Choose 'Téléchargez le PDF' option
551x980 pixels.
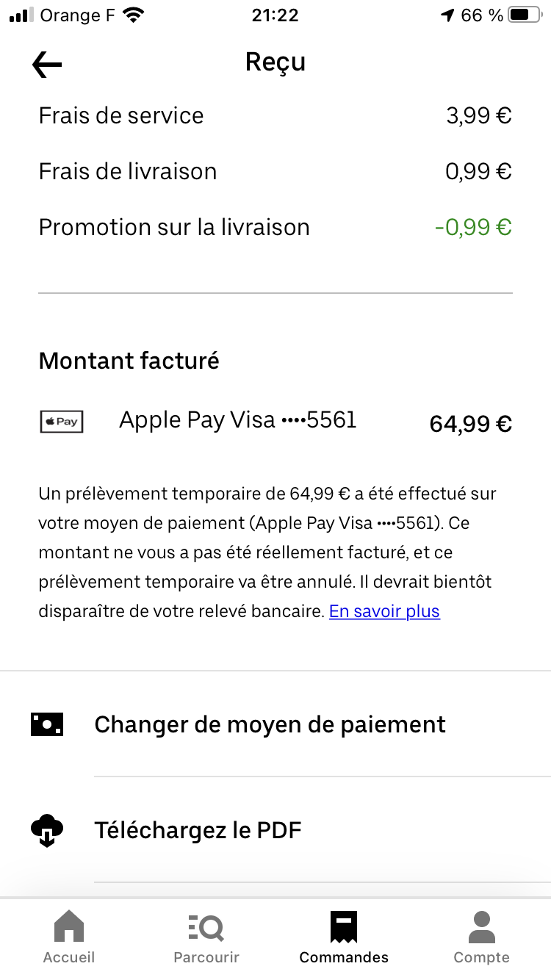point(198,831)
